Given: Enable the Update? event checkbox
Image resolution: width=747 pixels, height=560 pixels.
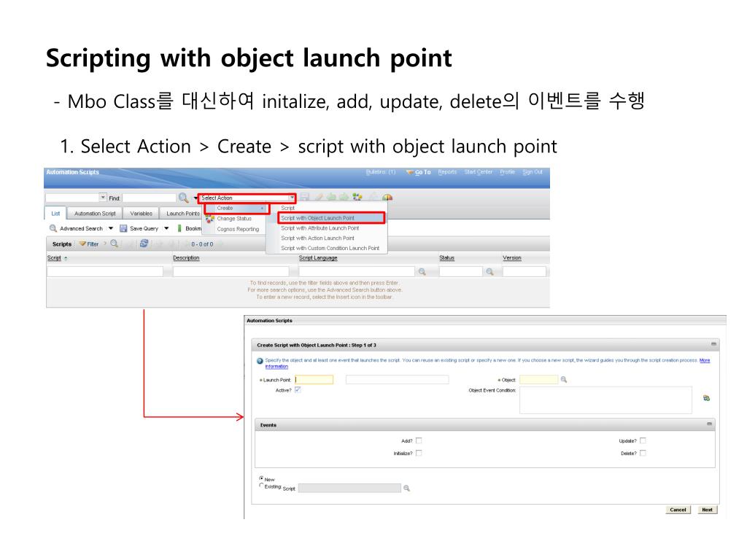Looking at the screenshot, I should (x=643, y=441).
